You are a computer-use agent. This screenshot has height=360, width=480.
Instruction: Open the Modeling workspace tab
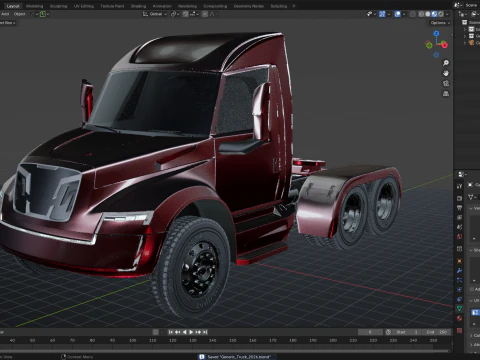(34, 6)
